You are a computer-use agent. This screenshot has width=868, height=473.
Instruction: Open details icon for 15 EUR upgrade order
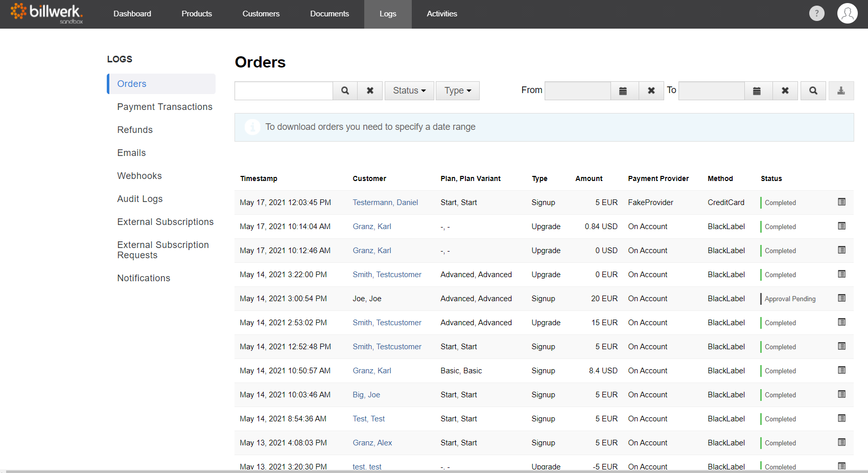click(x=841, y=322)
